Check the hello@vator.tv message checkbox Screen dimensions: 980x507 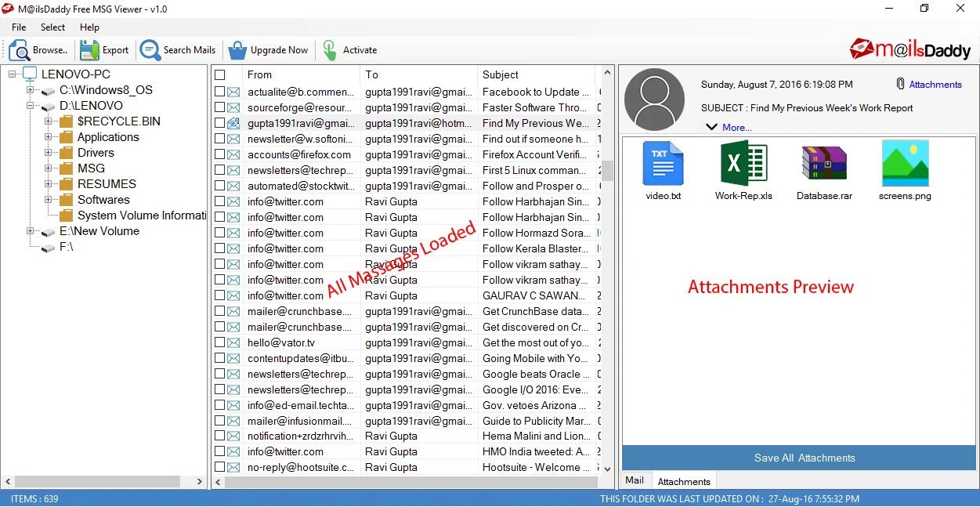[220, 342]
